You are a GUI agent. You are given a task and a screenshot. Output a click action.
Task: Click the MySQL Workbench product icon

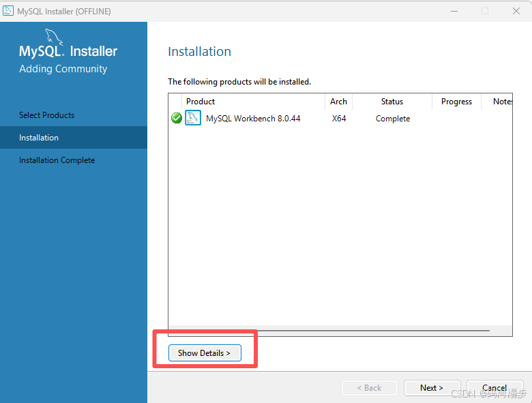click(x=193, y=118)
